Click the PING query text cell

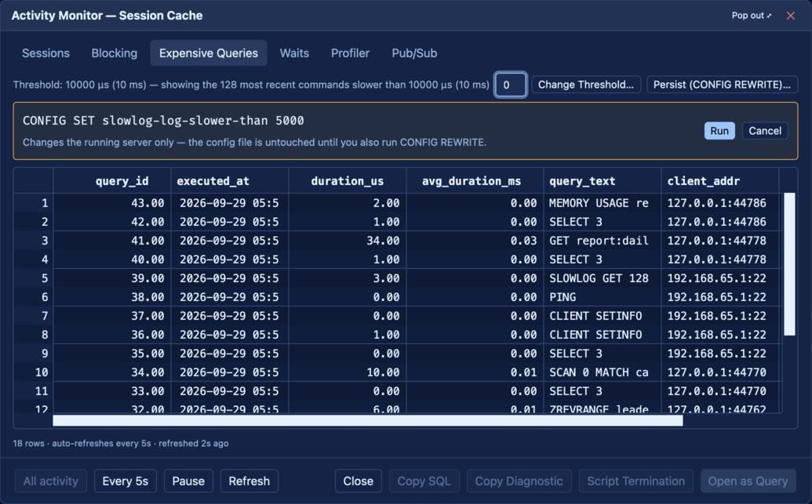tap(603, 297)
